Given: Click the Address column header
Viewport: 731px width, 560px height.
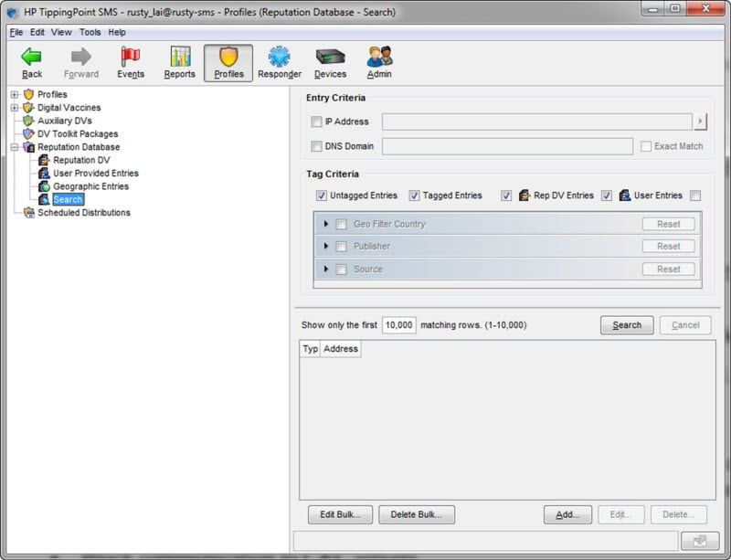Looking at the screenshot, I should [x=341, y=349].
